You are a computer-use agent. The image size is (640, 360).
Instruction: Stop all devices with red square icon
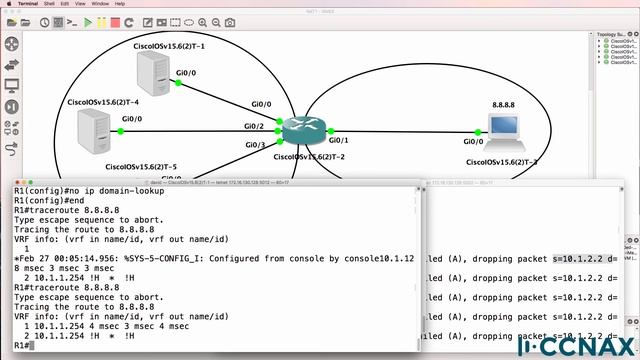pos(116,22)
